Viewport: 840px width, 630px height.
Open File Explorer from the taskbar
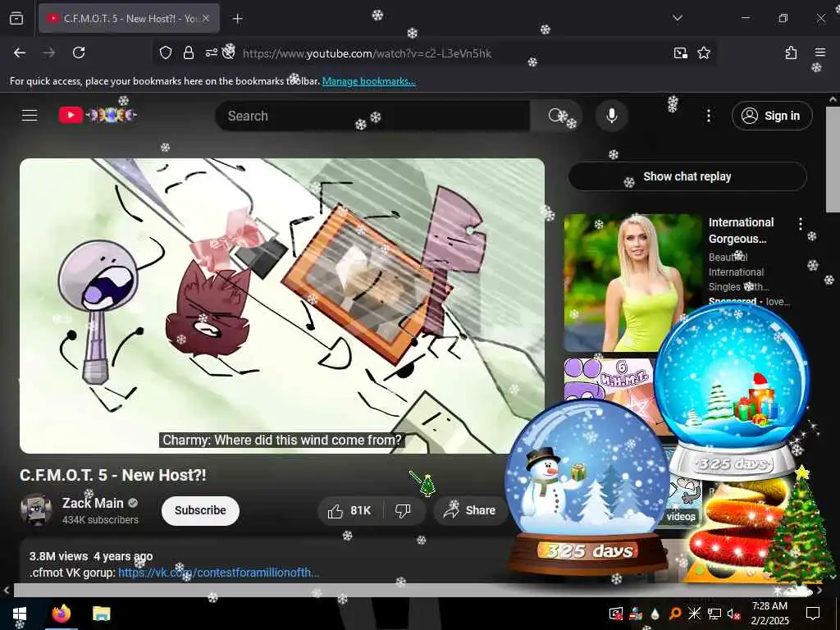point(101,614)
